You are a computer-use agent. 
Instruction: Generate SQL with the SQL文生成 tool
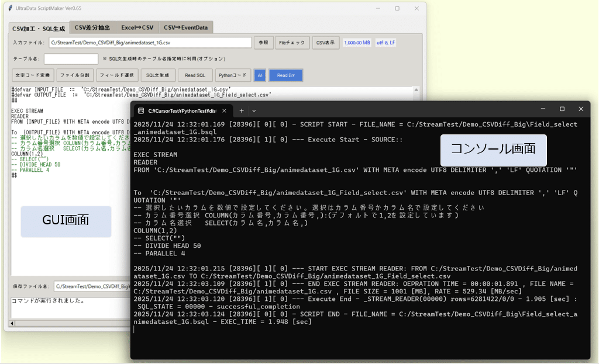[x=157, y=75]
